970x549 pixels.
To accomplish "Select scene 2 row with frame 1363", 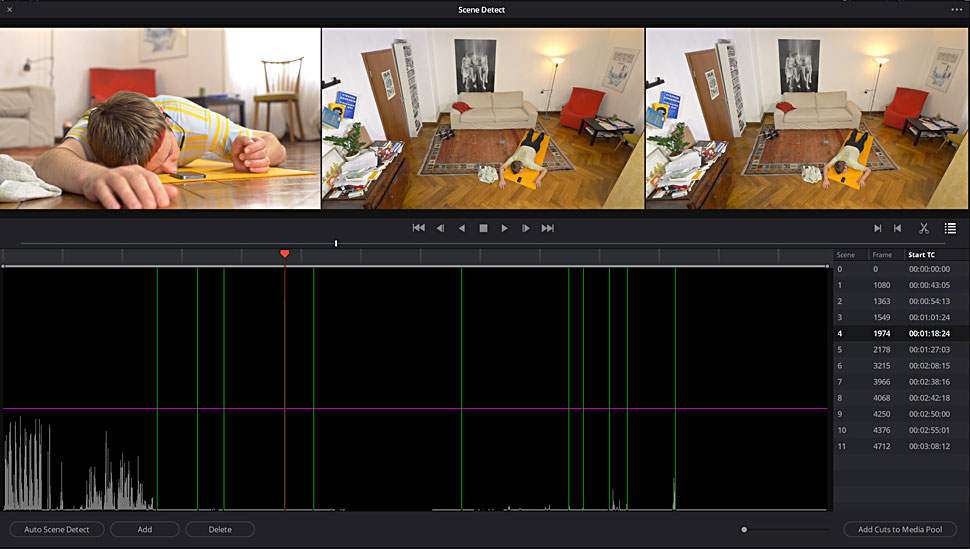I will coord(901,301).
